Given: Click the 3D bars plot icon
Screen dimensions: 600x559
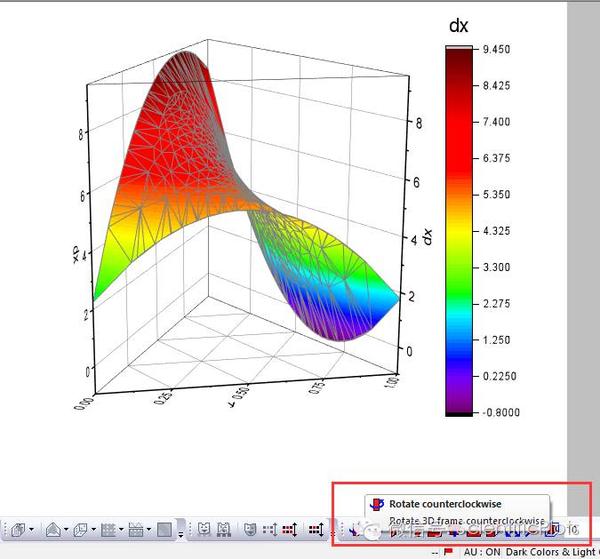Looking at the screenshot, I should 18,530.
